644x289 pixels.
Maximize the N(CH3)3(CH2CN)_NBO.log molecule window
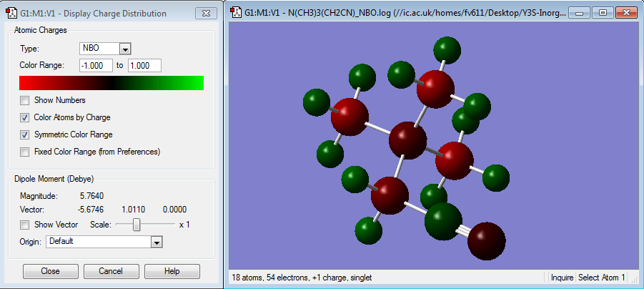603,13
